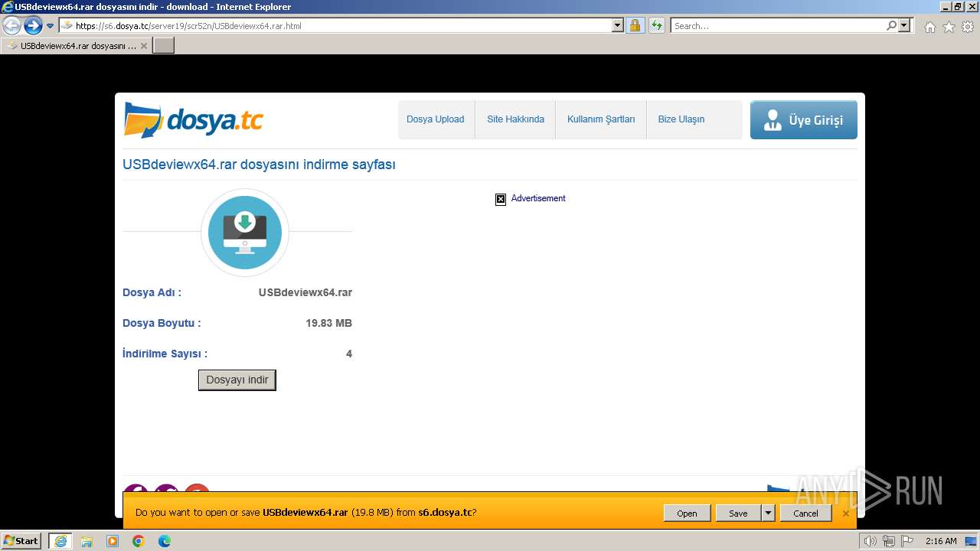Open a new tab with the blank tab button
The image size is (980, 551).
pos(164,45)
